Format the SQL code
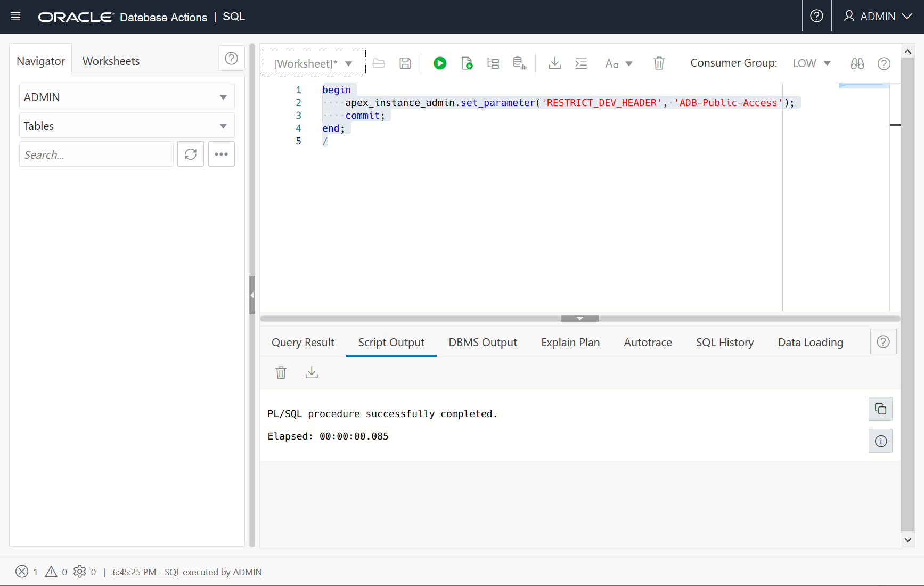Viewport: 924px width, 586px height. pos(581,63)
